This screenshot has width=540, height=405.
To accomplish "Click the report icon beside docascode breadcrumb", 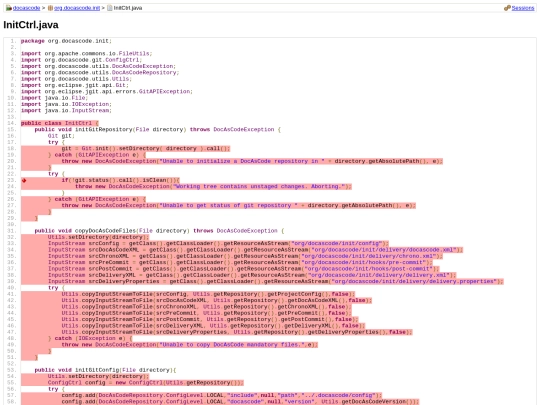I will [x=9, y=8].
